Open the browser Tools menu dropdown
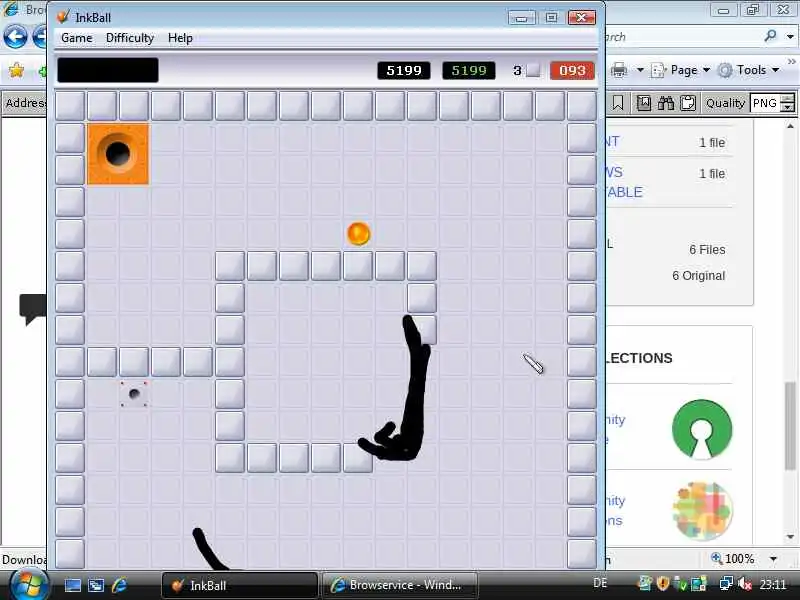 click(x=748, y=70)
